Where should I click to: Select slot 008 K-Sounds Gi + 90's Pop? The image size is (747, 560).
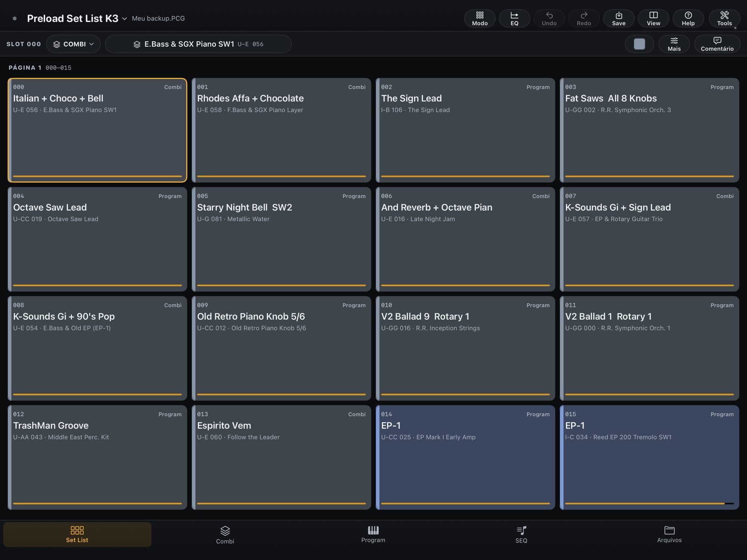97,348
